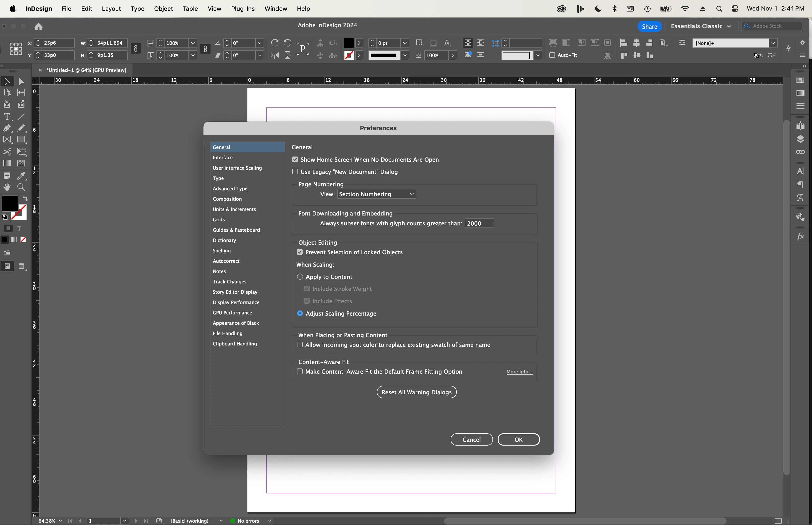Image resolution: width=812 pixels, height=525 pixels.
Task: Open the Layers panel icon
Action: pyautogui.click(x=800, y=139)
